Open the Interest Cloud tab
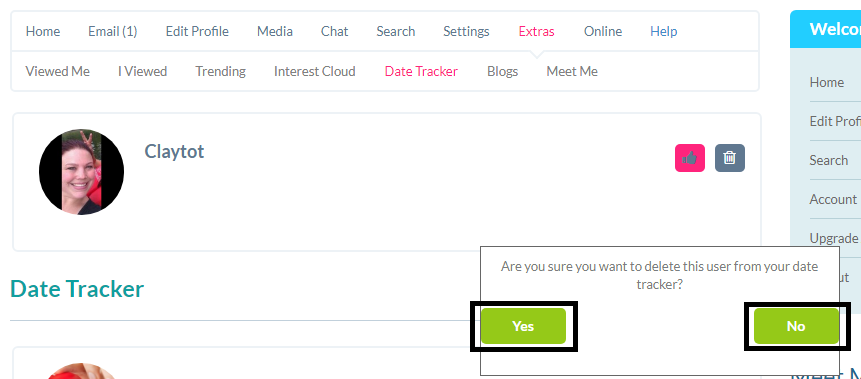 [x=315, y=71]
